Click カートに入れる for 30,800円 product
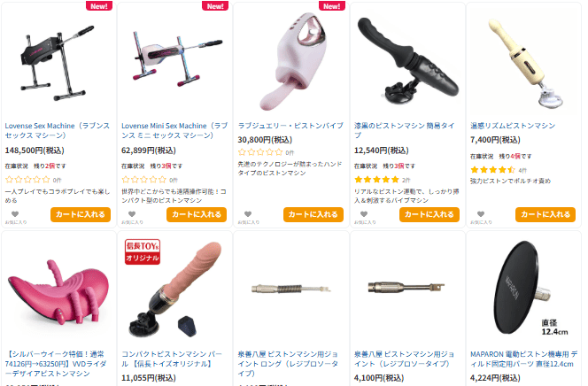Image resolution: width=588 pixels, height=386 pixels. coord(313,214)
